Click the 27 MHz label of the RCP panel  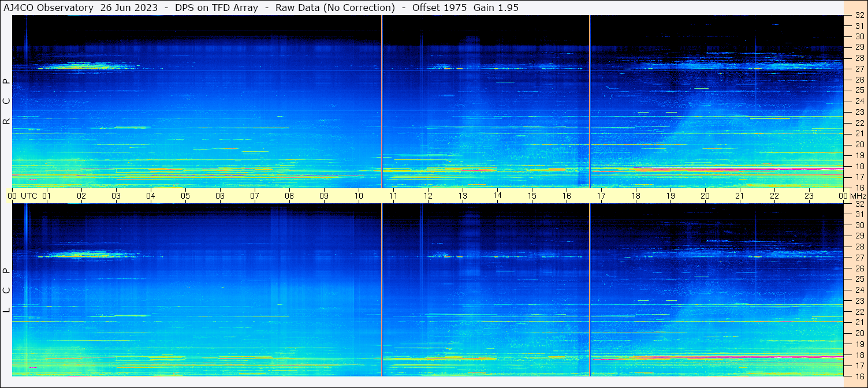859,69
